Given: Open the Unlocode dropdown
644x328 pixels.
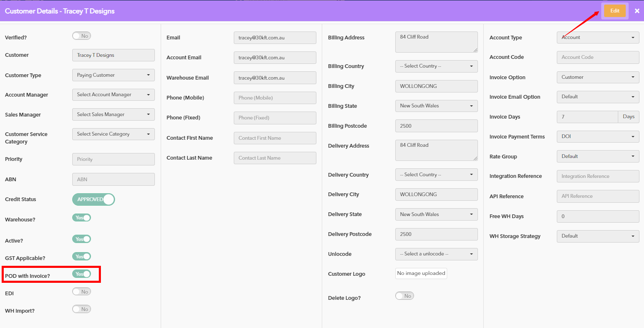Looking at the screenshot, I should 436,254.
